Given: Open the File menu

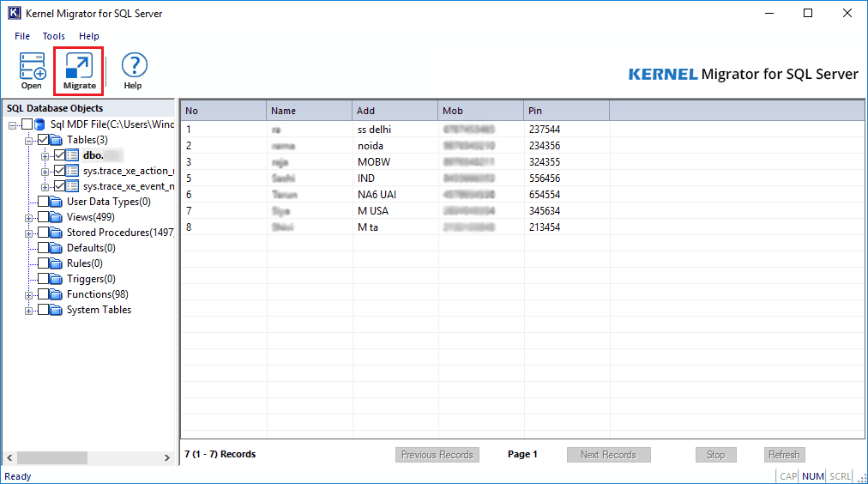Looking at the screenshot, I should click(22, 36).
